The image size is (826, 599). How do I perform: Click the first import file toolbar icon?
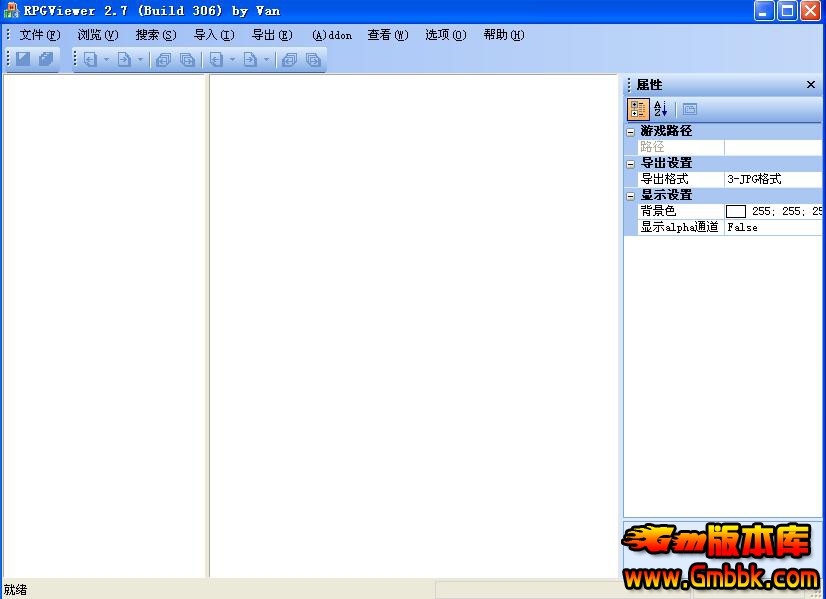tap(90, 59)
